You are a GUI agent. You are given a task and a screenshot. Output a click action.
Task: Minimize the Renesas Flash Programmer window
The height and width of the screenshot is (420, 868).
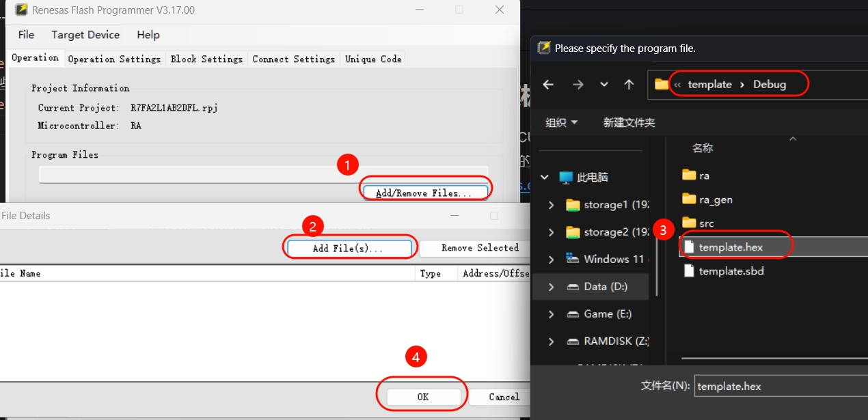coord(418,10)
